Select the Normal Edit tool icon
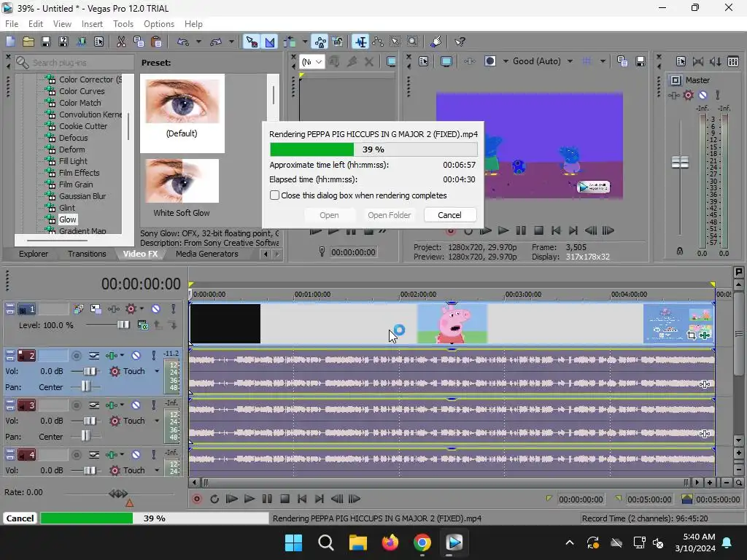 coord(360,42)
